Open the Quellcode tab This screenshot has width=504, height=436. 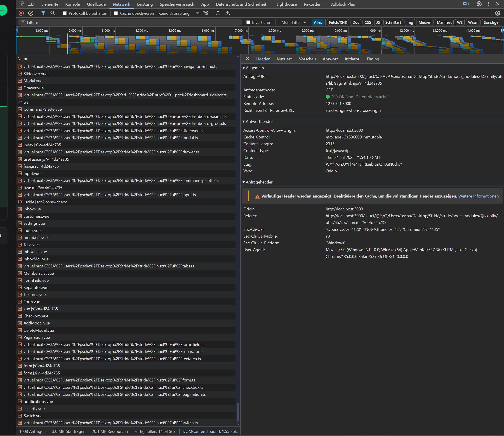tap(96, 4)
